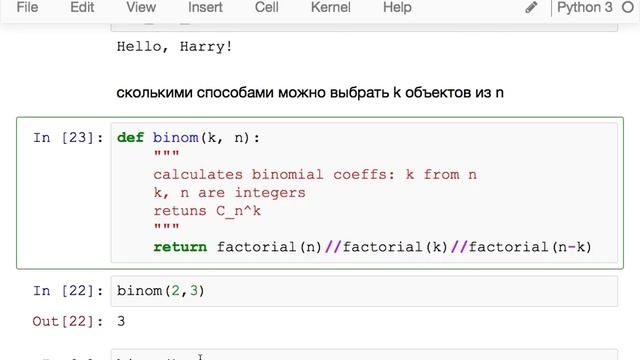This screenshot has height=360, width=640.
Task: Click the output value 3
Action: coord(121,322)
